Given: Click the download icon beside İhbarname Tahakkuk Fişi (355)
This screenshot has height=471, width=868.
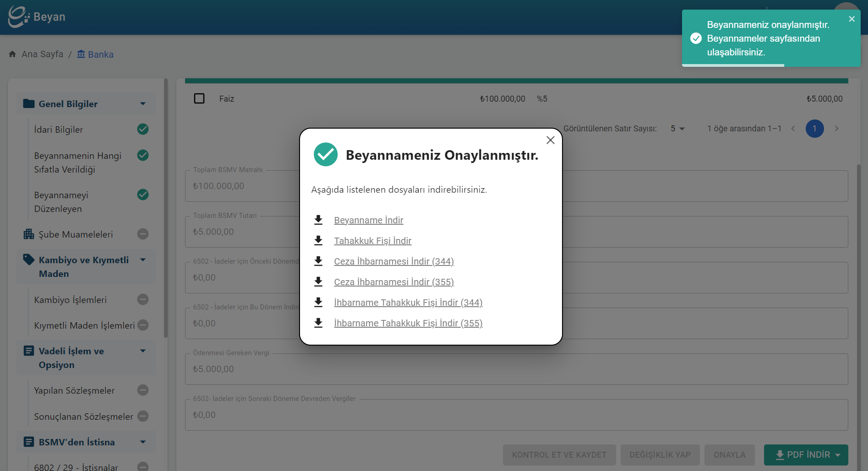Looking at the screenshot, I should [x=318, y=323].
